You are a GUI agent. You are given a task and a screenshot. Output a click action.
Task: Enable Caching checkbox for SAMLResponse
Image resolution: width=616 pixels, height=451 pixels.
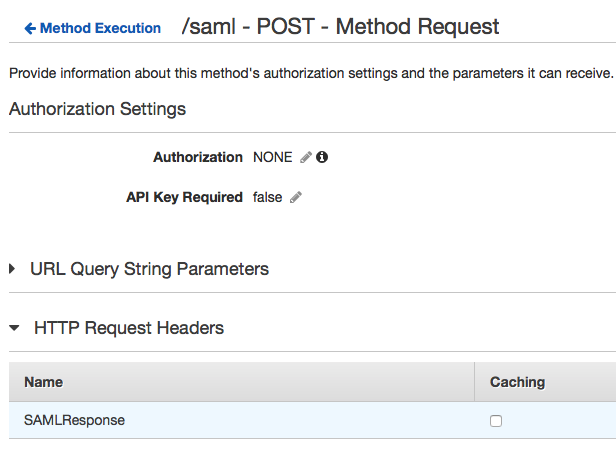[496, 421]
